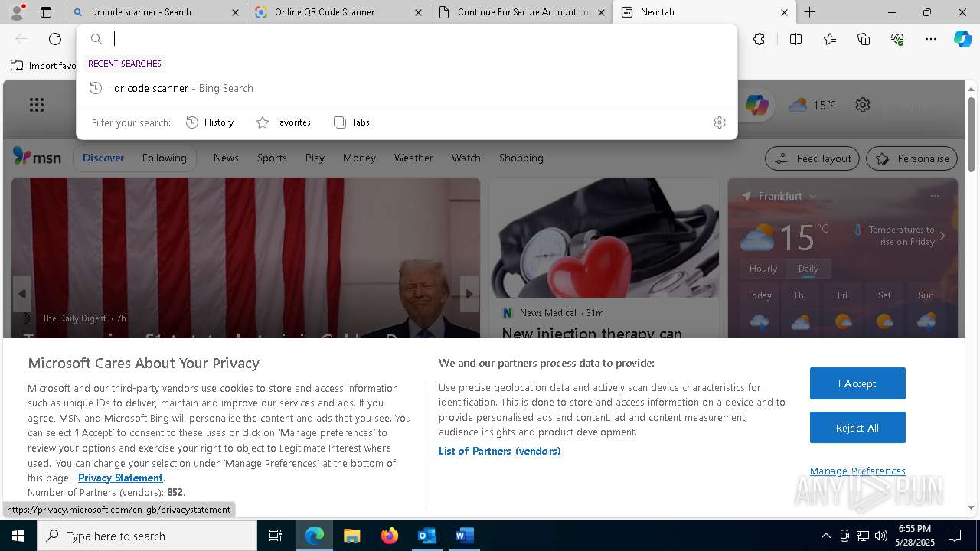
Task: Show previous story with left arrow
Action: click(22, 294)
